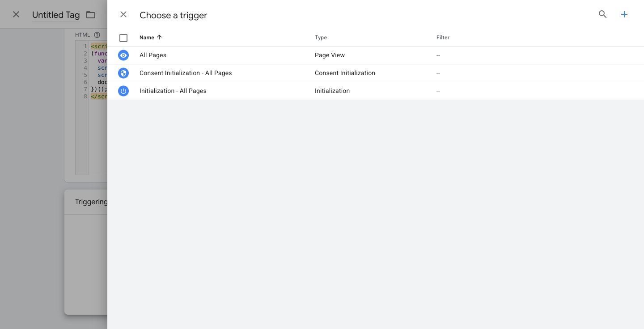Click the Page View type cell
This screenshot has height=329, width=644.
330,55
